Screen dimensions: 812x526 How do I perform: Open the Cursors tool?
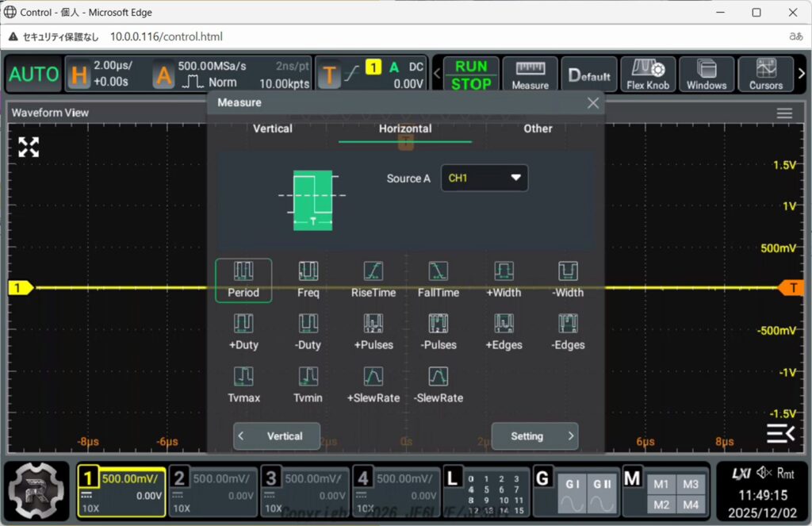tap(765, 75)
